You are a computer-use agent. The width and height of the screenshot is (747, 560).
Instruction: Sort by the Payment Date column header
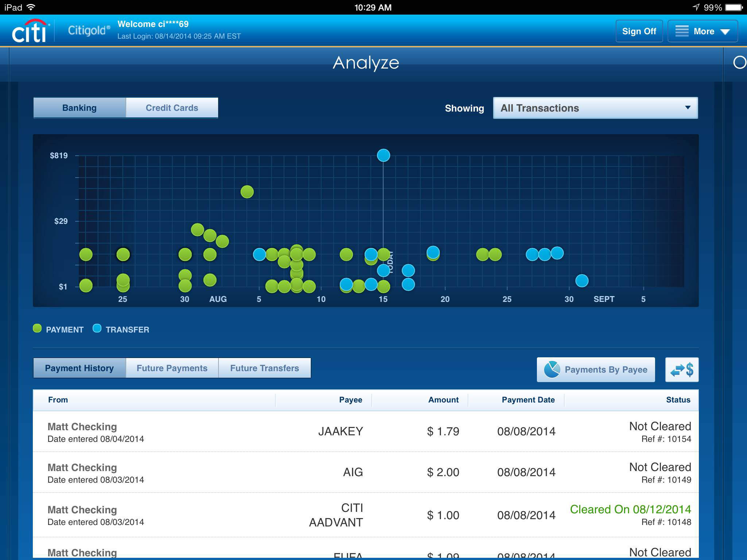pos(528,400)
